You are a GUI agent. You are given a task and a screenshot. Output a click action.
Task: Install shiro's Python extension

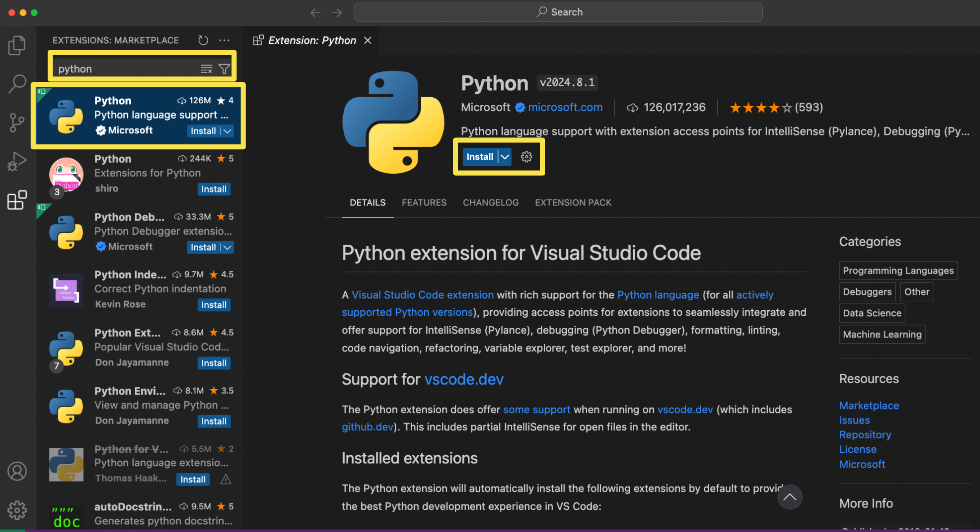point(214,189)
